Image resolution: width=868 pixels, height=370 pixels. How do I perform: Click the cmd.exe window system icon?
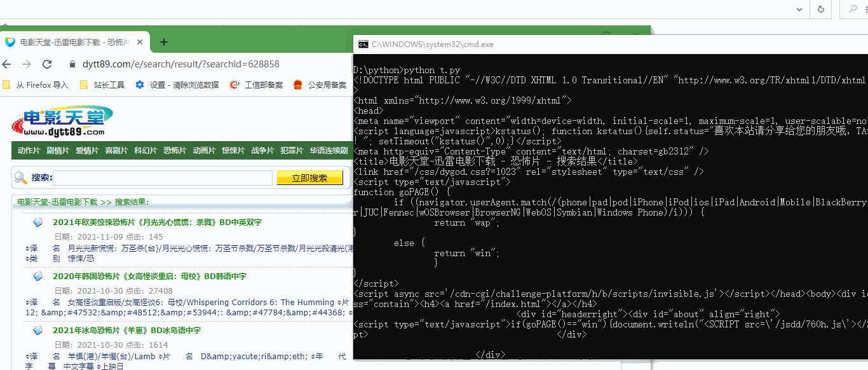tap(363, 45)
